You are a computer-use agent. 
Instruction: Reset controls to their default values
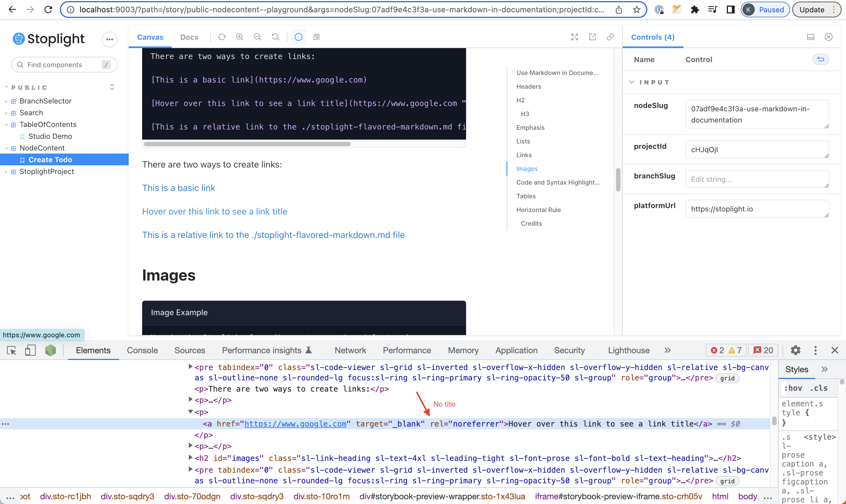coord(821,59)
